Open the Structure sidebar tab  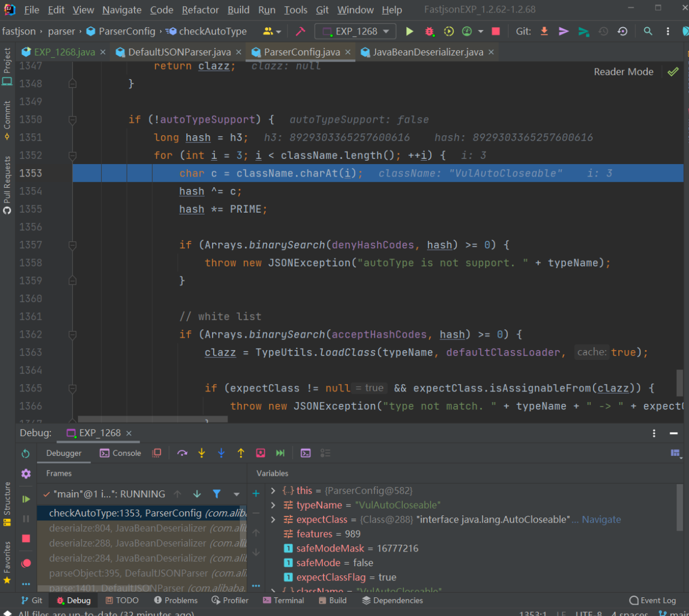pos(7,505)
